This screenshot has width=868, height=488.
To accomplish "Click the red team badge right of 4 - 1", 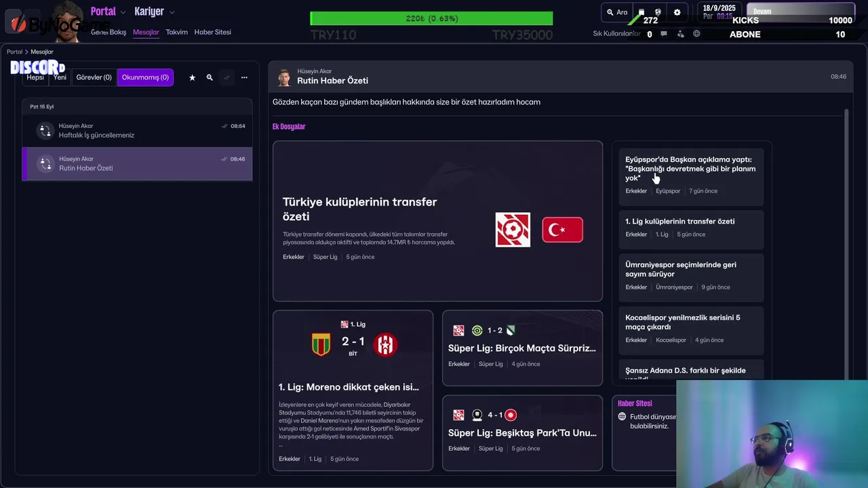I will pos(511,415).
